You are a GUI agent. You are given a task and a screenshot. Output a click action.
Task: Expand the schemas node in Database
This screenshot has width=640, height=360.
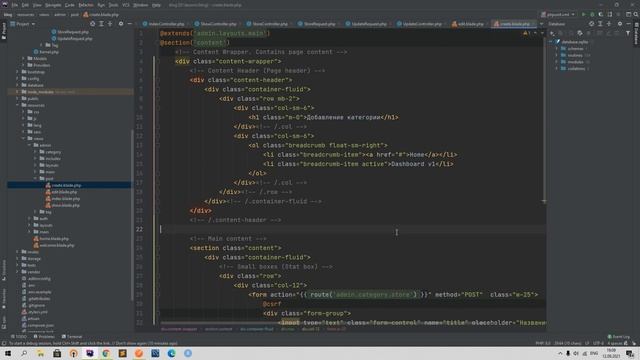(x=556, y=49)
